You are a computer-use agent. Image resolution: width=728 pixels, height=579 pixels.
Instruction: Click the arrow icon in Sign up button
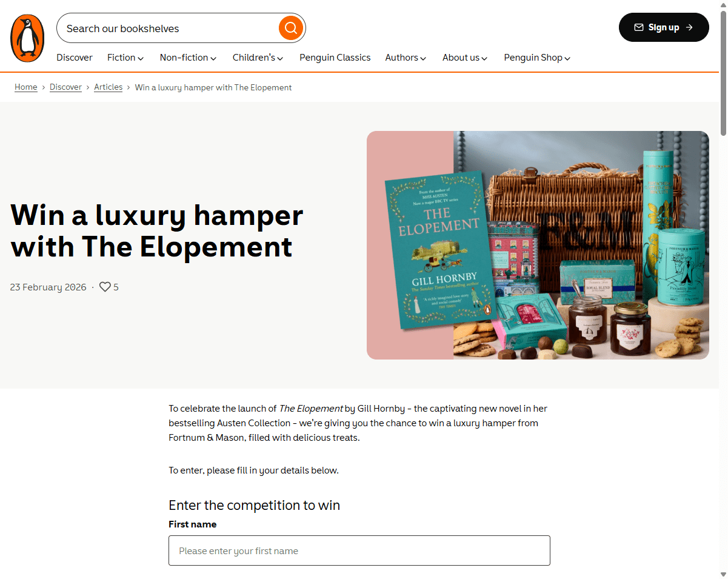tap(689, 27)
